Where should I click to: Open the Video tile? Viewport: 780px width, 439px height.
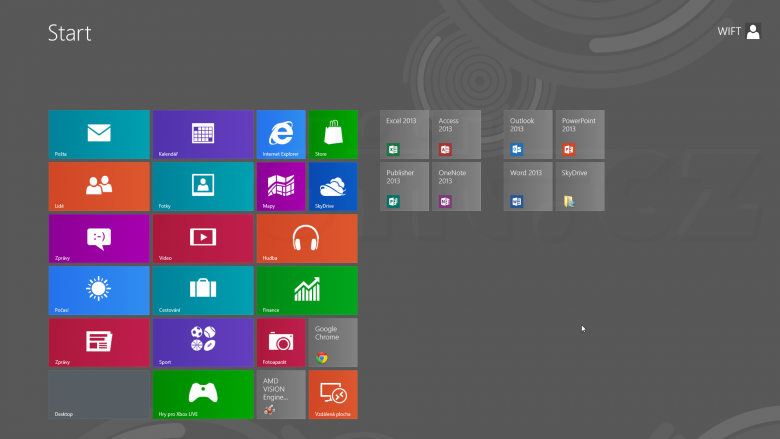[203, 239]
